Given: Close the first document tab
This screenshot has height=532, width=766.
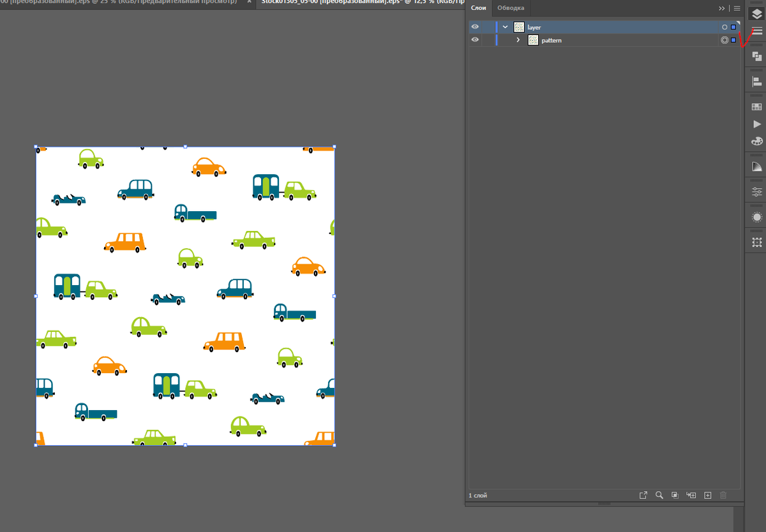Looking at the screenshot, I should [249, 2].
